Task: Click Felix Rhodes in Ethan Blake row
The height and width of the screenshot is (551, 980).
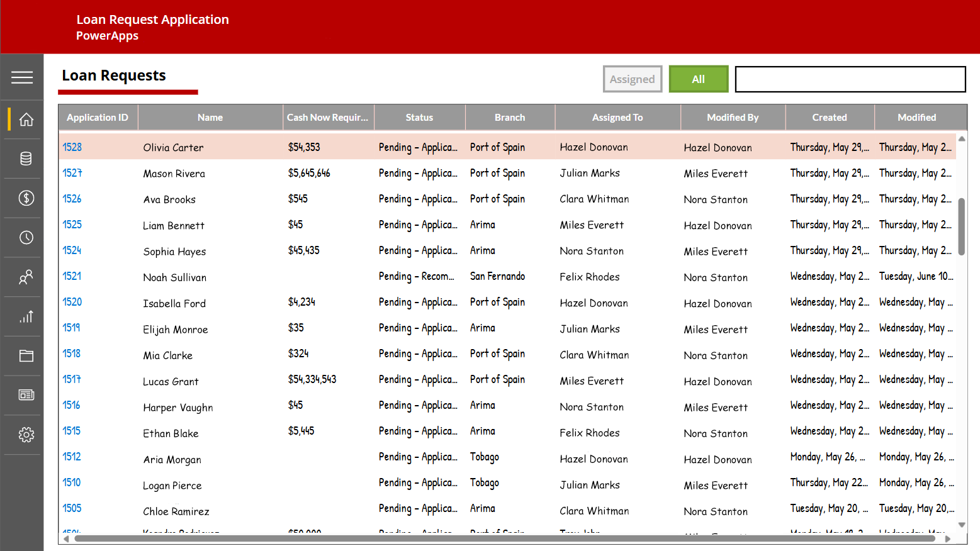Action: [x=590, y=433]
